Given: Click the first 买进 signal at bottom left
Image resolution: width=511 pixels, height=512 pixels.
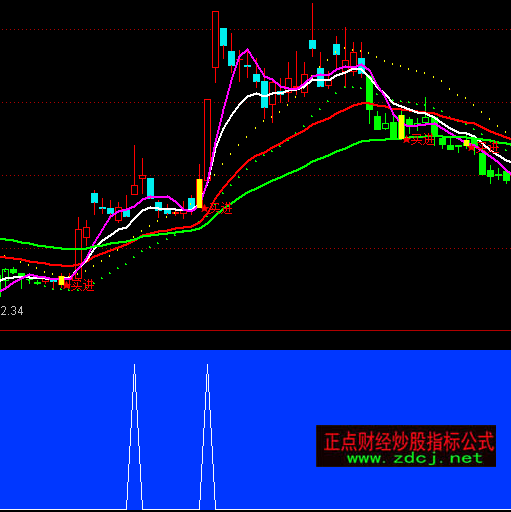Looking at the screenshot, I should [79, 285].
